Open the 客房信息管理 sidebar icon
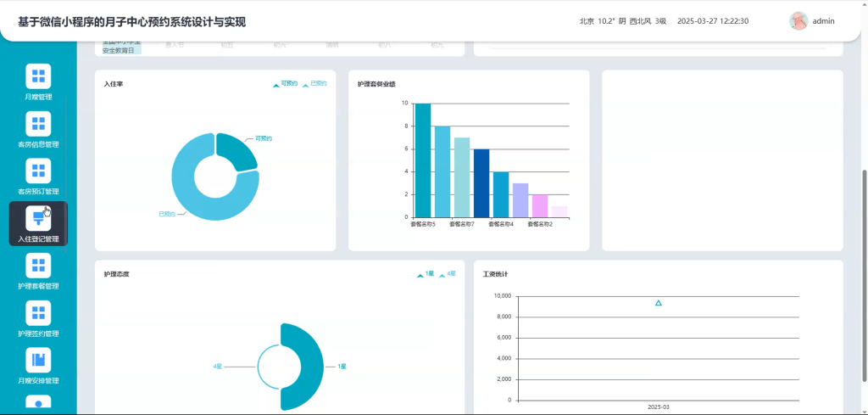Viewport: 868px width, 415px height. [38, 124]
